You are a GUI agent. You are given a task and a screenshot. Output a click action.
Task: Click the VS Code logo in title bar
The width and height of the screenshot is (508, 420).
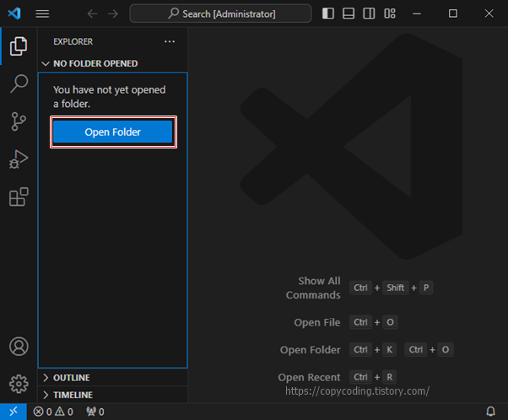tap(14, 13)
